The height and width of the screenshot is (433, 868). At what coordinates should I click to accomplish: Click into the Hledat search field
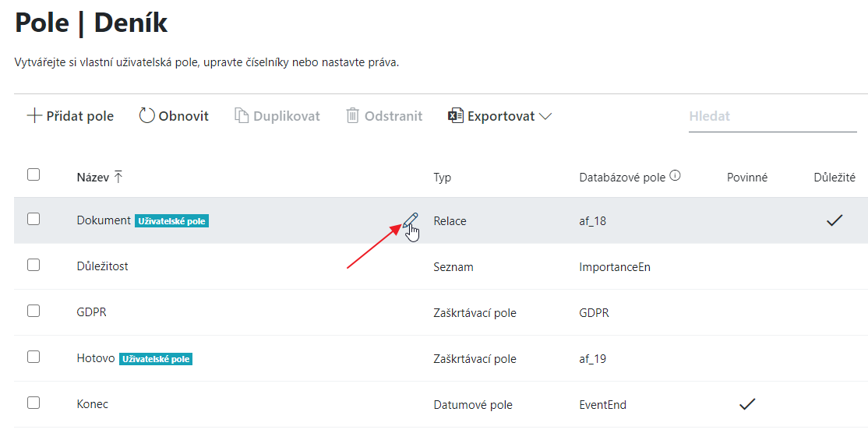pyautogui.click(x=772, y=117)
